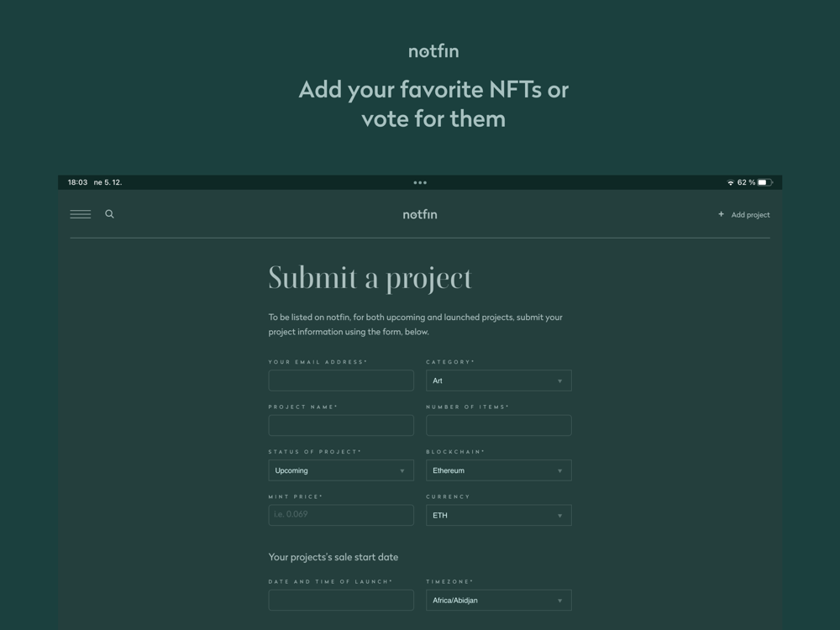Open the hamburger menu icon
The height and width of the screenshot is (630, 840).
(x=81, y=214)
